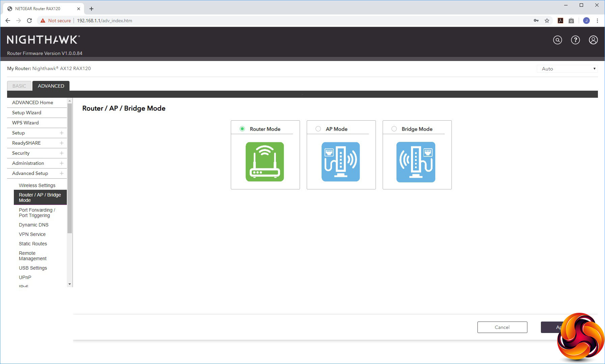
Task: Click the sidebar scrollbar up arrow
Action: (x=70, y=101)
